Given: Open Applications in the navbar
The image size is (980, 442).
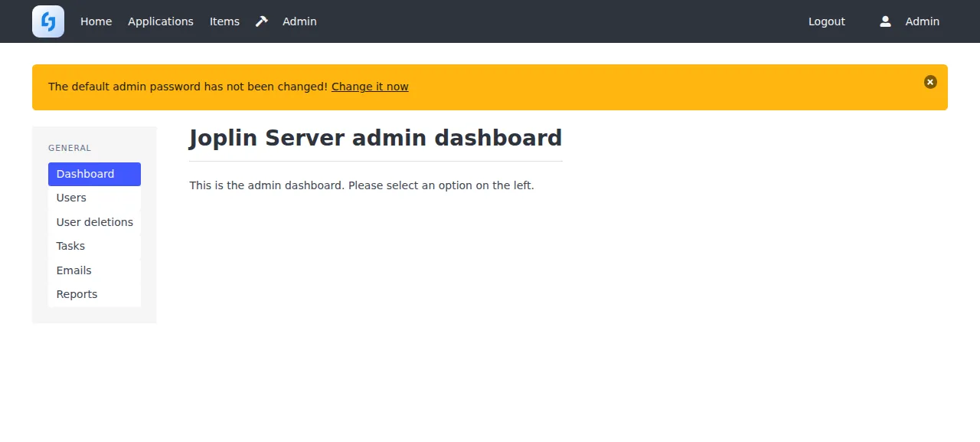Looking at the screenshot, I should [x=161, y=21].
